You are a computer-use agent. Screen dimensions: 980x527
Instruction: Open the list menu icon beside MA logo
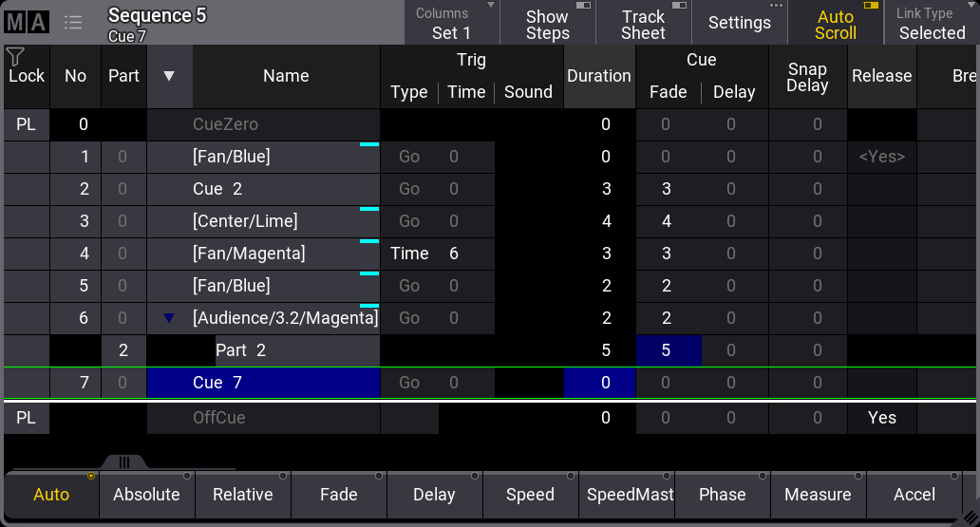coord(73,22)
